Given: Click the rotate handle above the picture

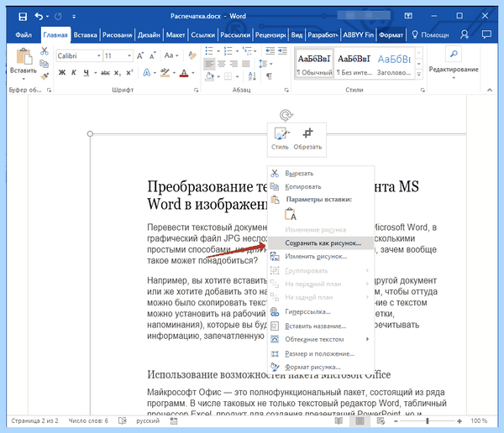Looking at the screenshot, I should 286,115.
